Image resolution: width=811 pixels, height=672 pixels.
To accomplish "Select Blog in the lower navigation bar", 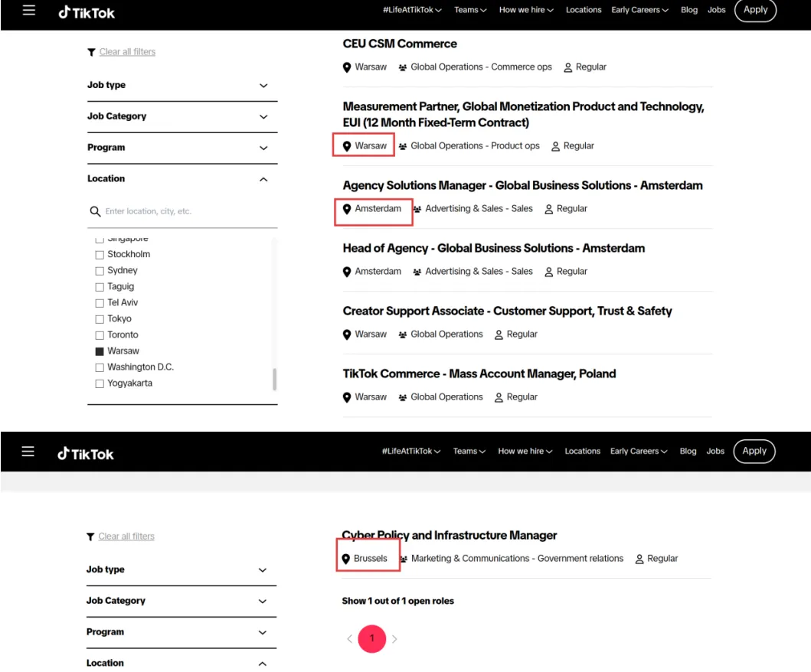I will [x=688, y=451].
